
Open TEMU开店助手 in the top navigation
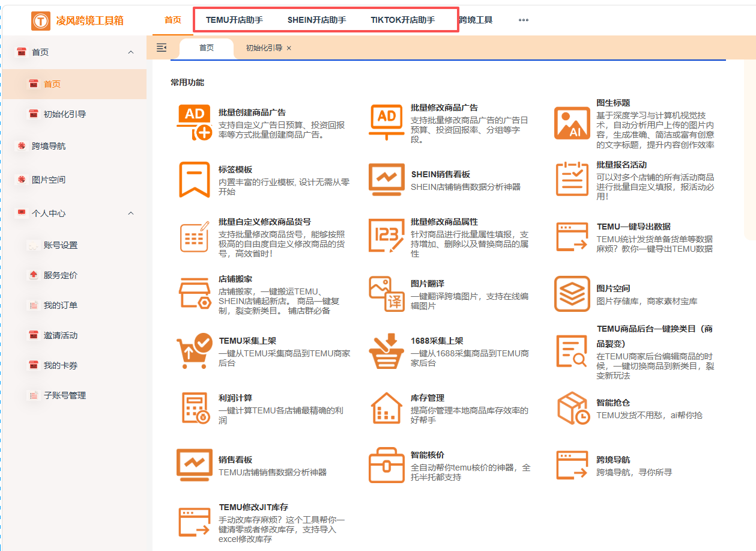click(234, 20)
